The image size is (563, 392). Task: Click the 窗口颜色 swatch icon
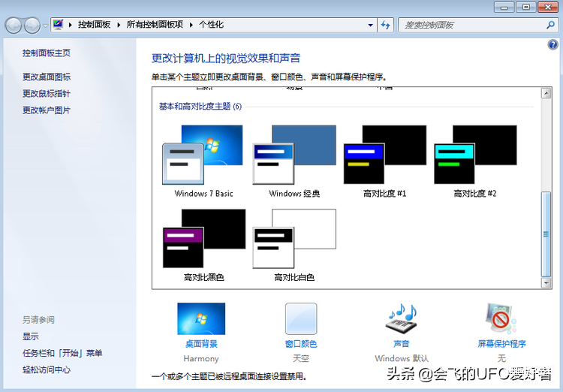[x=301, y=318]
